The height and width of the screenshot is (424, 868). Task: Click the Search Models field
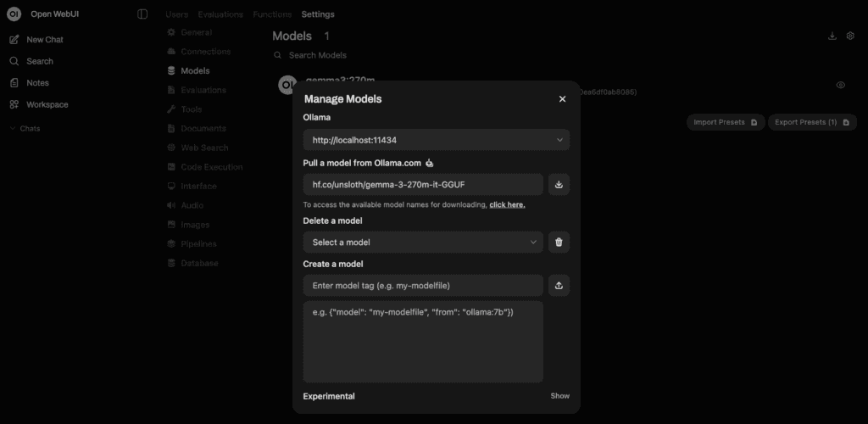pyautogui.click(x=318, y=55)
